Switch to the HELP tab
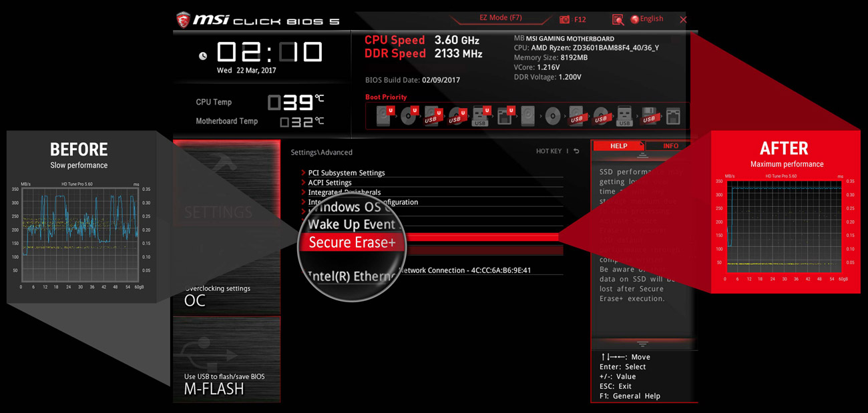The image size is (868, 413). pos(618,145)
